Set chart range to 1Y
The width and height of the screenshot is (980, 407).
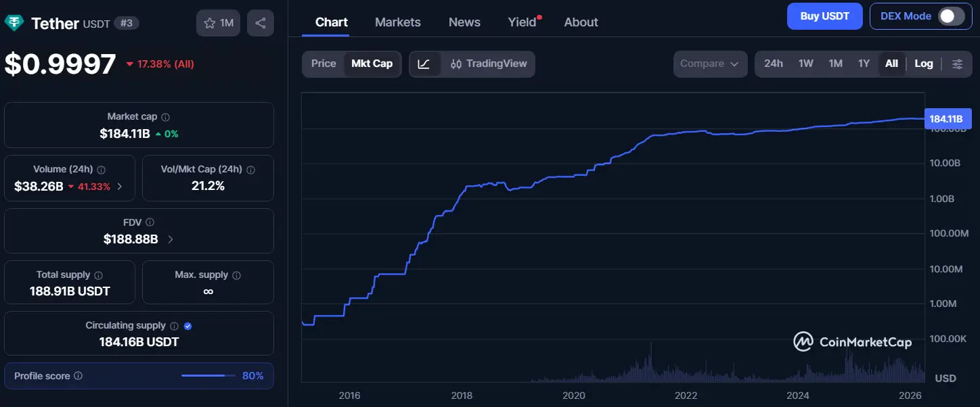pyautogui.click(x=864, y=64)
